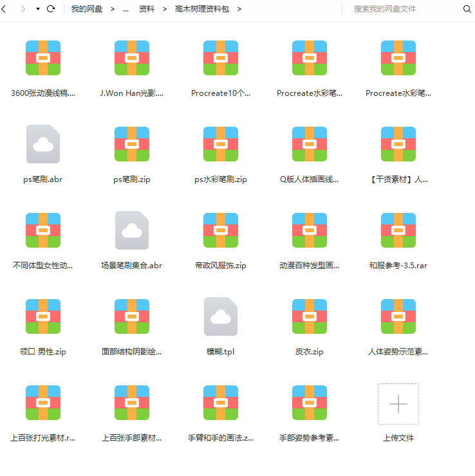Select the ps笔刷.zip archive icon
The width and height of the screenshot is (475, 476).
(131, 144)
